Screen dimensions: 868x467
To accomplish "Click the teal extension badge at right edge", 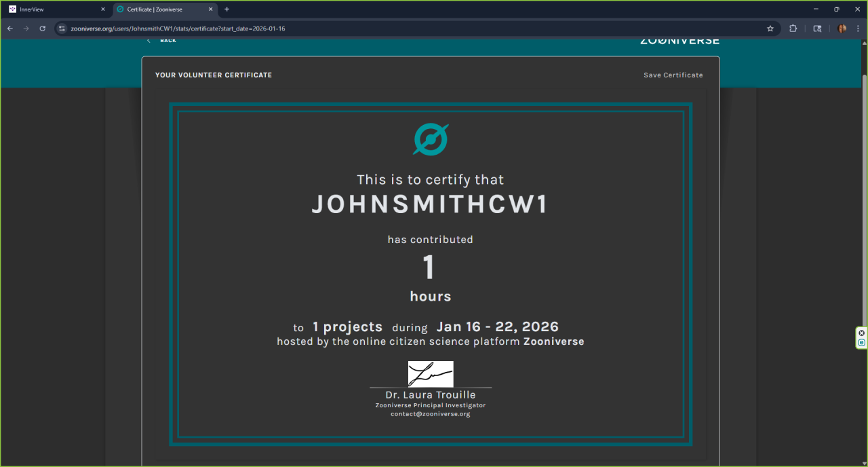I will pyautogui.click(x=862, y=343).
